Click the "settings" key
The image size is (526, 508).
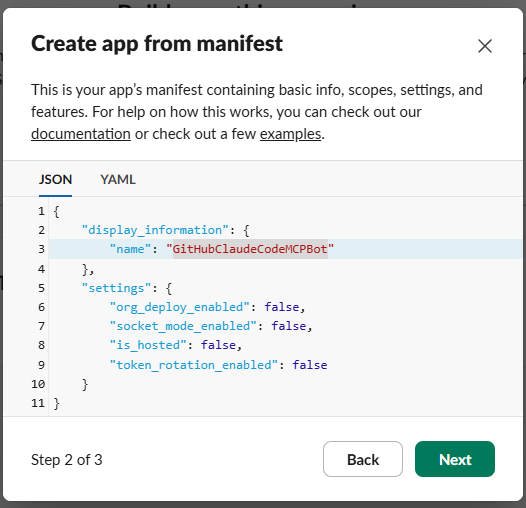pos(116,288)
